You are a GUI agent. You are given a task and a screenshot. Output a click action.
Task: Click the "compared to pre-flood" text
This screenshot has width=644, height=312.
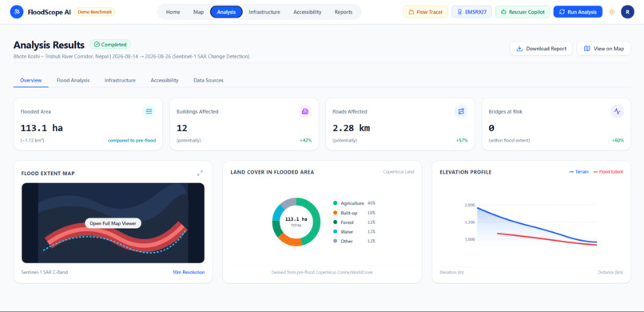pyautogui.click(x=132, y=141)
